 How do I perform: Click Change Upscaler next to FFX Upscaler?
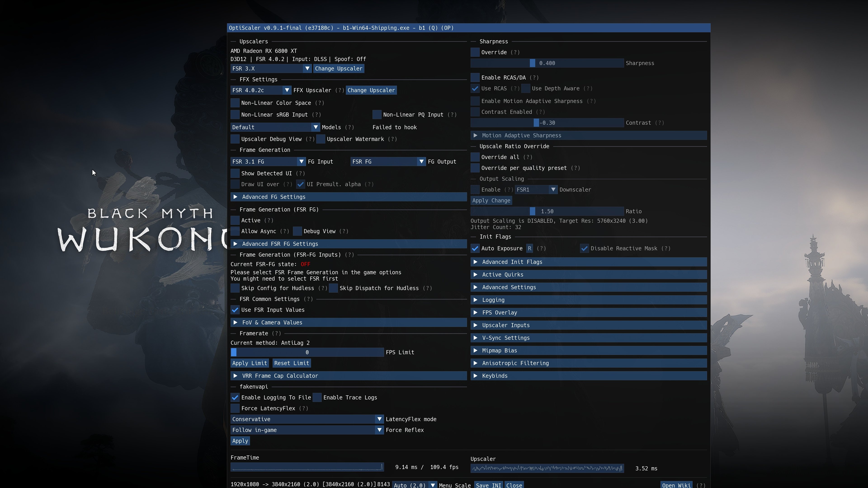[x=371, y=90]
